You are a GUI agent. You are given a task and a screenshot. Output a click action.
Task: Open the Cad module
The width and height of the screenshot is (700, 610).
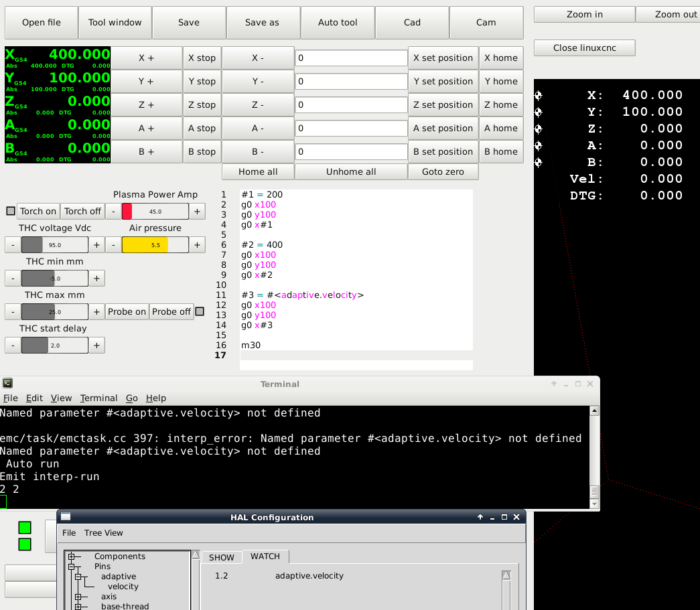(412, 22)
